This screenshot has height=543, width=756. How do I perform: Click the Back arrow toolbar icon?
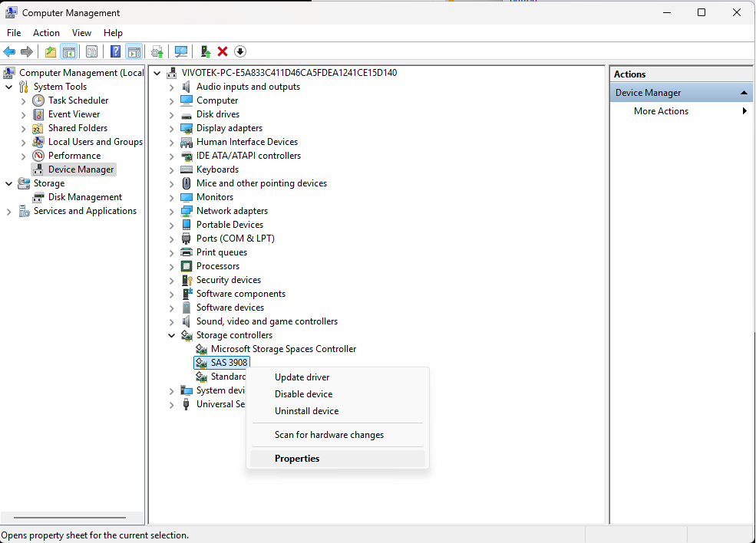pos(9,51)
